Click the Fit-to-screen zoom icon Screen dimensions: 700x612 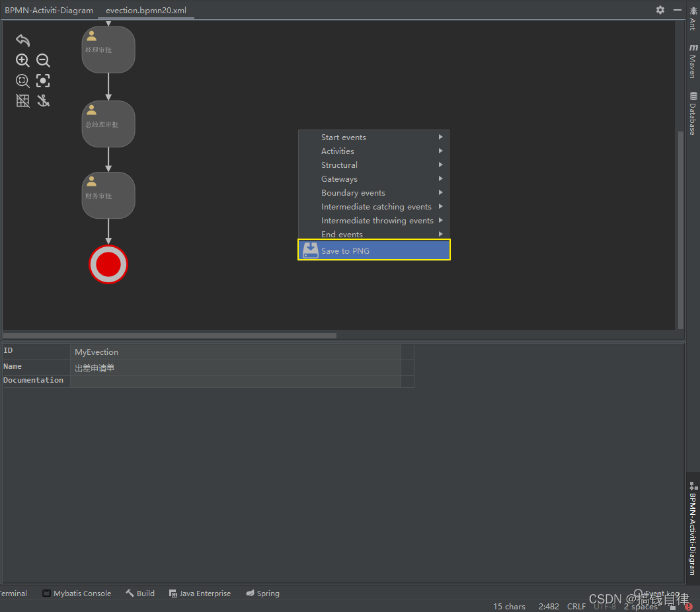[22, 81]
